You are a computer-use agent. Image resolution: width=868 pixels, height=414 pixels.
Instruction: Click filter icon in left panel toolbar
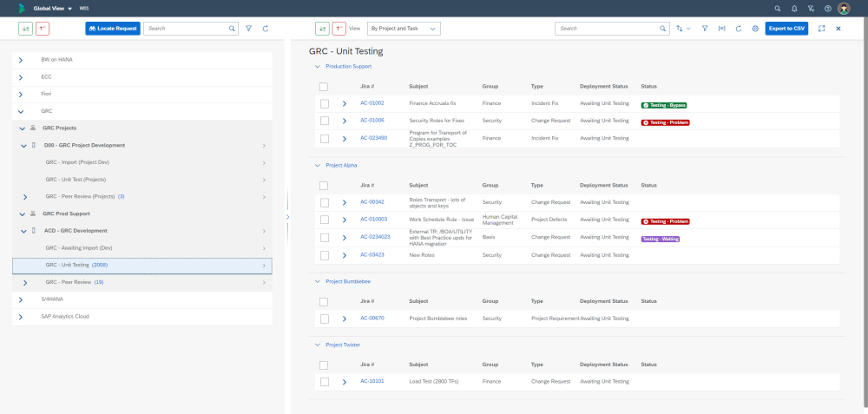[x=249, y=29]
